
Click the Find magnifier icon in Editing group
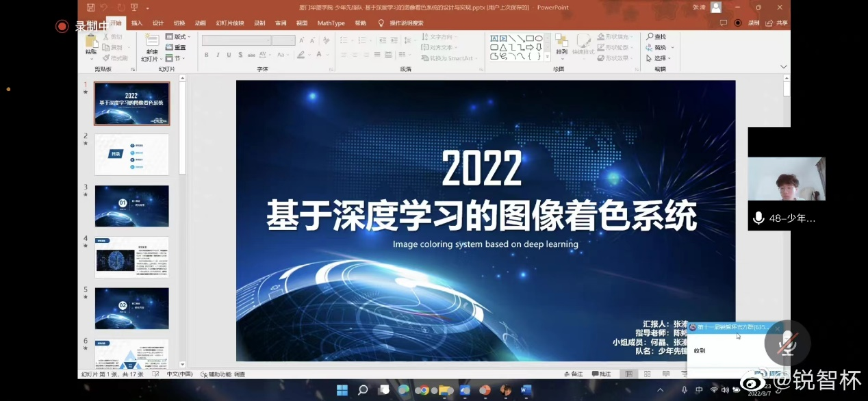click(x=650, y=37)
